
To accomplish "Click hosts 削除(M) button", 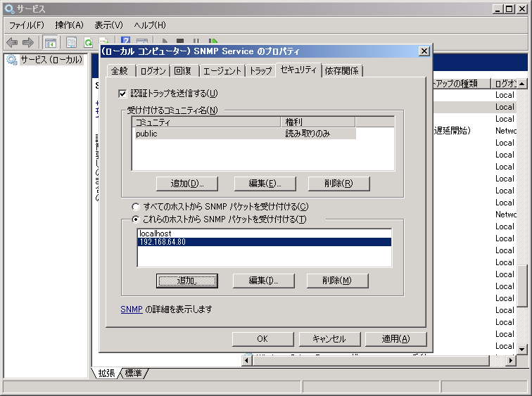I will [x=337, y=281].
